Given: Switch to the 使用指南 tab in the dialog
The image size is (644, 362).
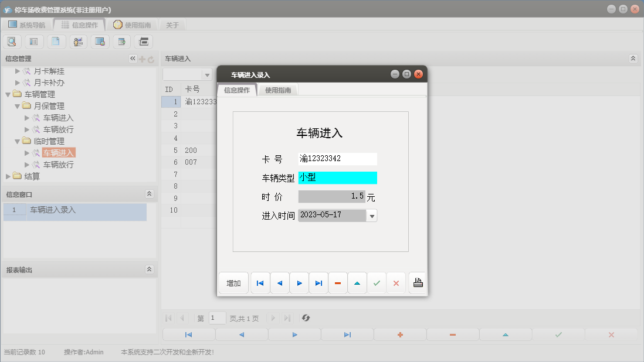Looking at the screenshot, I should point(278,90).
